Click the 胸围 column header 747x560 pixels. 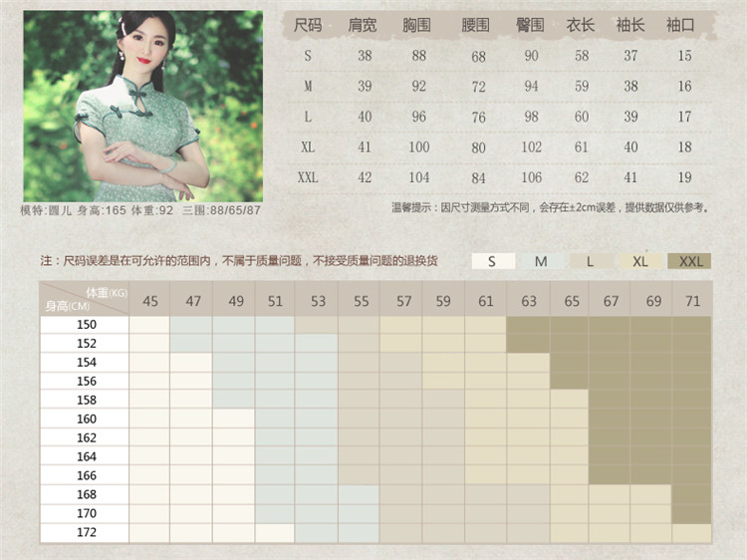pos(419,25)
